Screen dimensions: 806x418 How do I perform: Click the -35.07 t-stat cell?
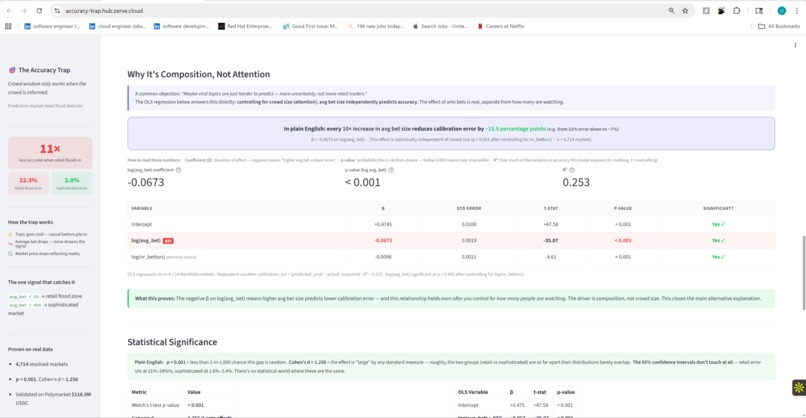point(551,241)
